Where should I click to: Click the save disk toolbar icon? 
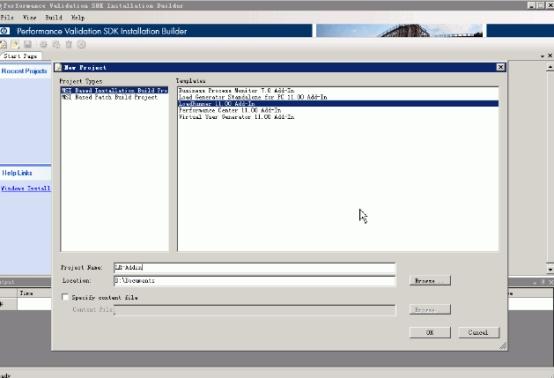tap(28, 45)
